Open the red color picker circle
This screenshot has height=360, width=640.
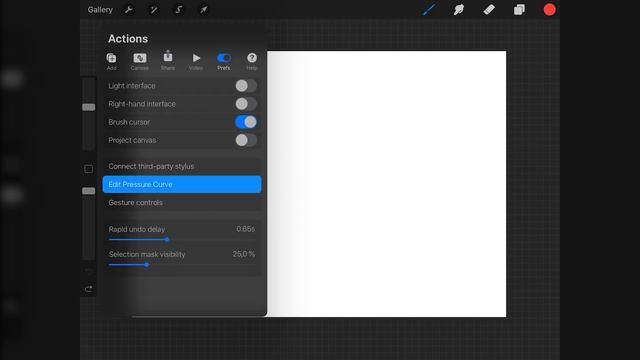click(549, 9)
